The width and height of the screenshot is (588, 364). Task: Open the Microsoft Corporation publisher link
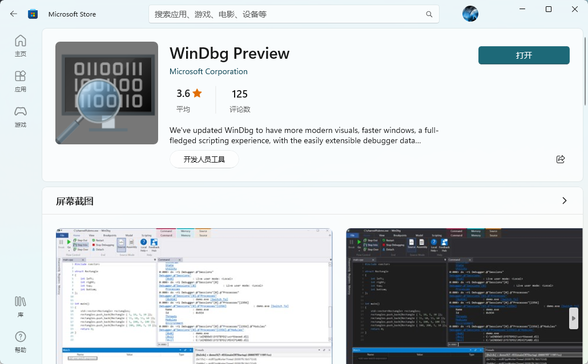208,72
